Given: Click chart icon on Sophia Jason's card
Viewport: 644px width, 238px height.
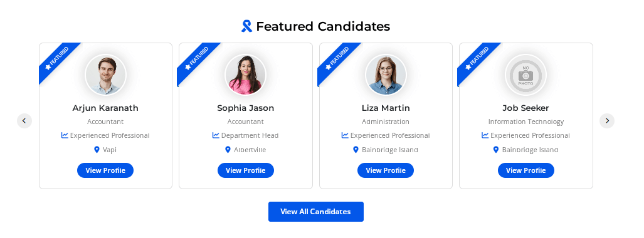Looking at the screenshot, I should click(x=216, y=135).
